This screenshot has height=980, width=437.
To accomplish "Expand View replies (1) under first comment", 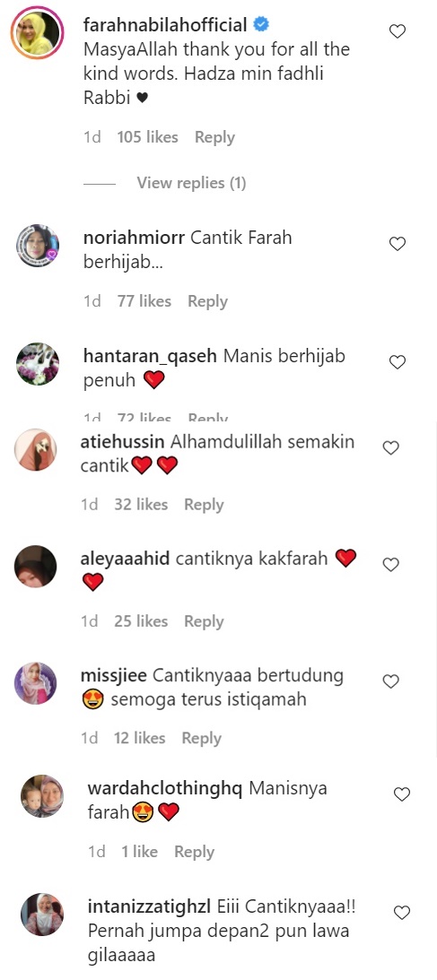I will click(191, 183).
